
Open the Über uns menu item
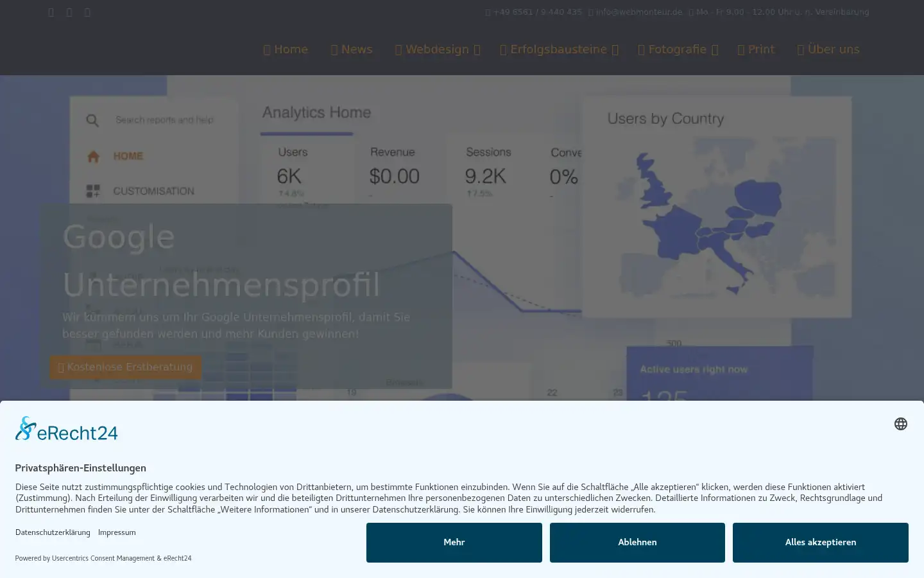coord(828,49)
